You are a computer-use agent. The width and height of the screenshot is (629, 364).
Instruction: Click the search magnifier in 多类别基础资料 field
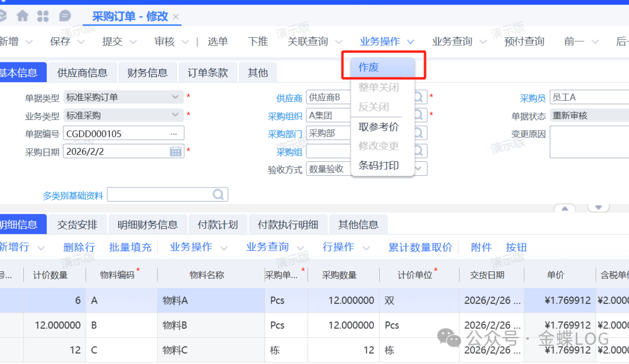218,195
